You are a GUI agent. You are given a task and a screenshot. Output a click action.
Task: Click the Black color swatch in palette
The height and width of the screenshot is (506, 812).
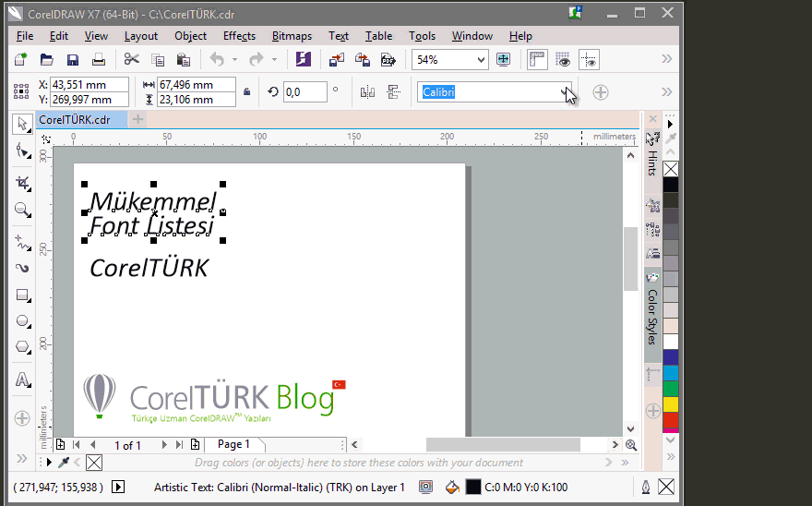tap(671, 185)
